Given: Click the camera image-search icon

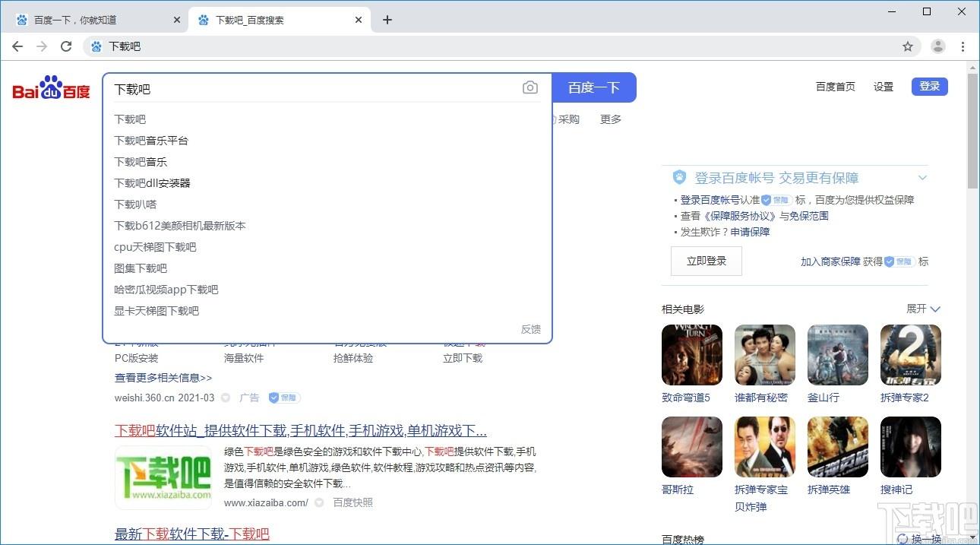Looking at the screenshot, I should coord(530,88).
